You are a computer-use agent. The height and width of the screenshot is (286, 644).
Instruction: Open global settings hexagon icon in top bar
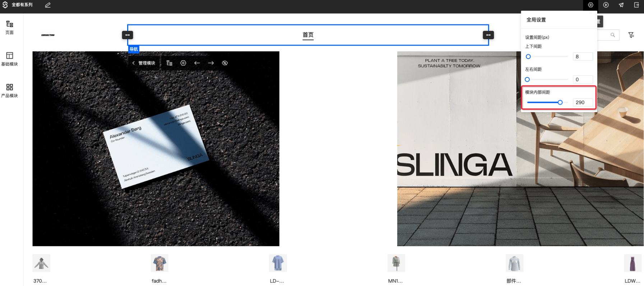click(x=590, y=5)
